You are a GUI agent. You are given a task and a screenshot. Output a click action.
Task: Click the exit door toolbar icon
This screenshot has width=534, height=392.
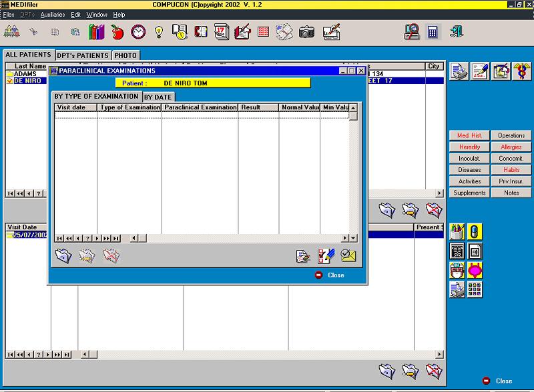(x=457, y=31)
